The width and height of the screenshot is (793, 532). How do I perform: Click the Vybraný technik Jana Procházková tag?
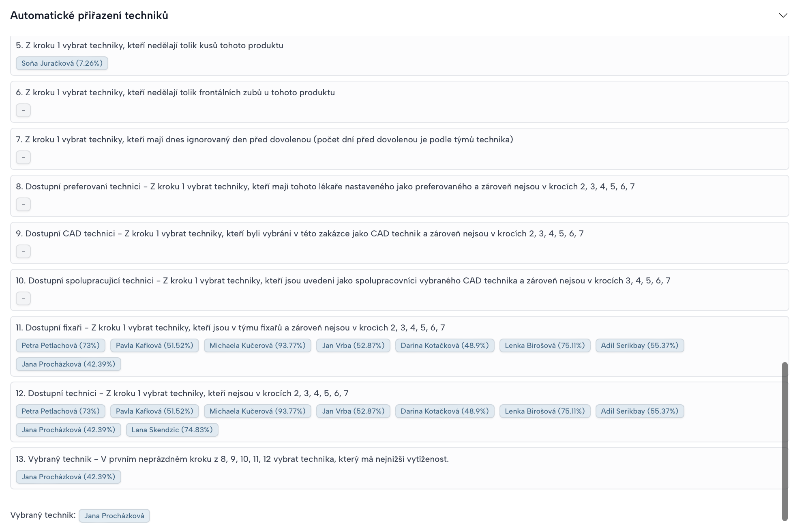coord(114,516)
